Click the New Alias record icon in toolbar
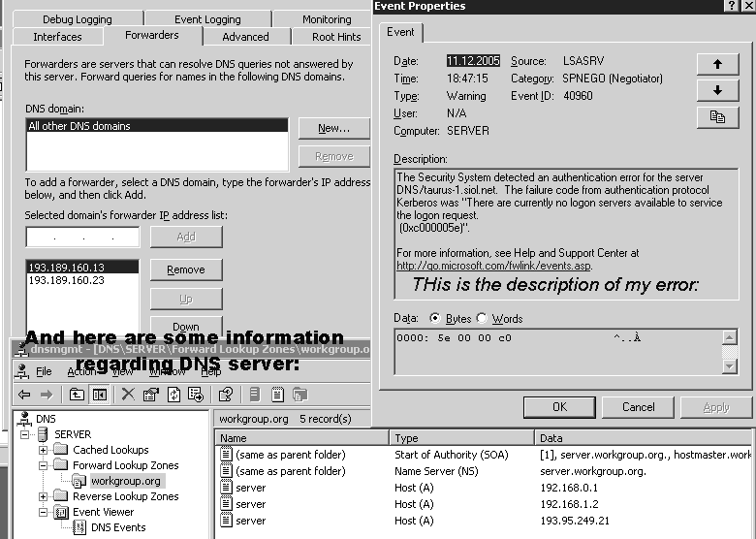Screen dimensions: 756x539 pyautogui.click(x=277, y=395)
